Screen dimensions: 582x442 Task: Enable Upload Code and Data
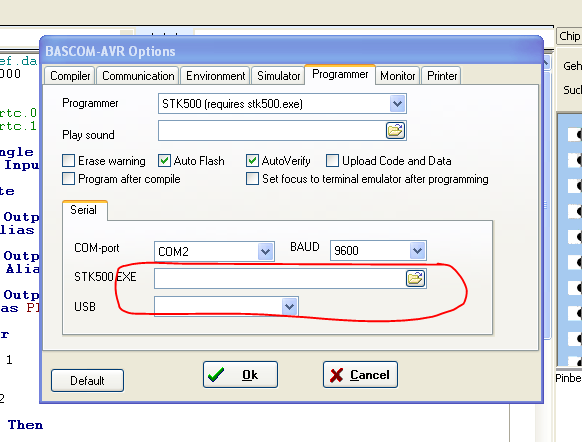pyautogui.click(x=332, y=161)
